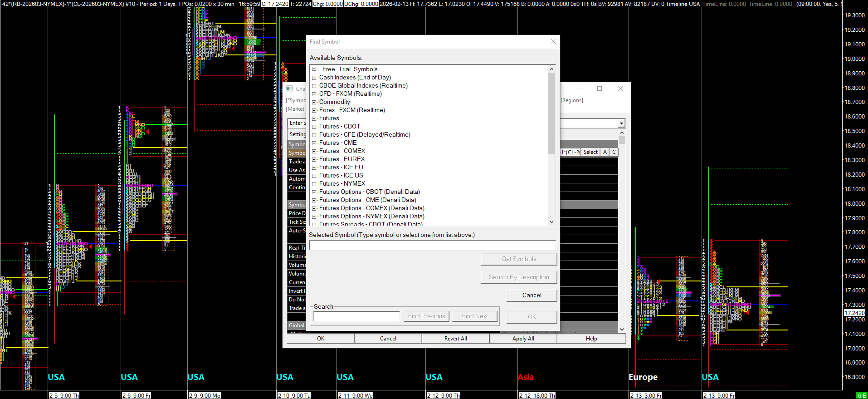Expand the Forex - FXCM (Realtime) node
The width and height of the screenshot is (868, 399).
pos(314,110)
